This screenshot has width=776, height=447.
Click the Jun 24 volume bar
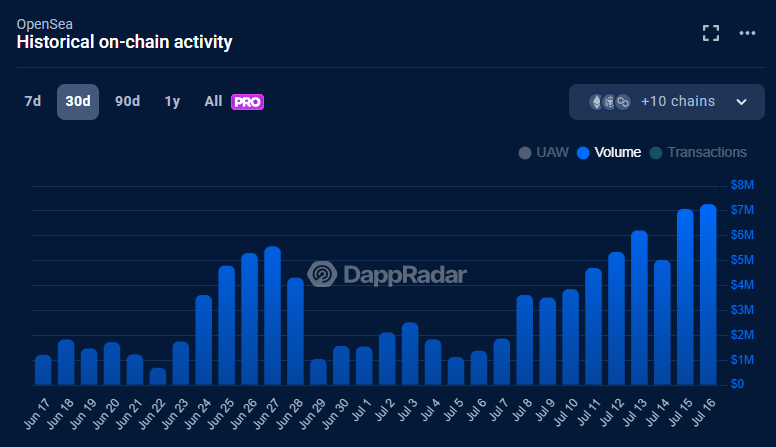pos(203,340)
